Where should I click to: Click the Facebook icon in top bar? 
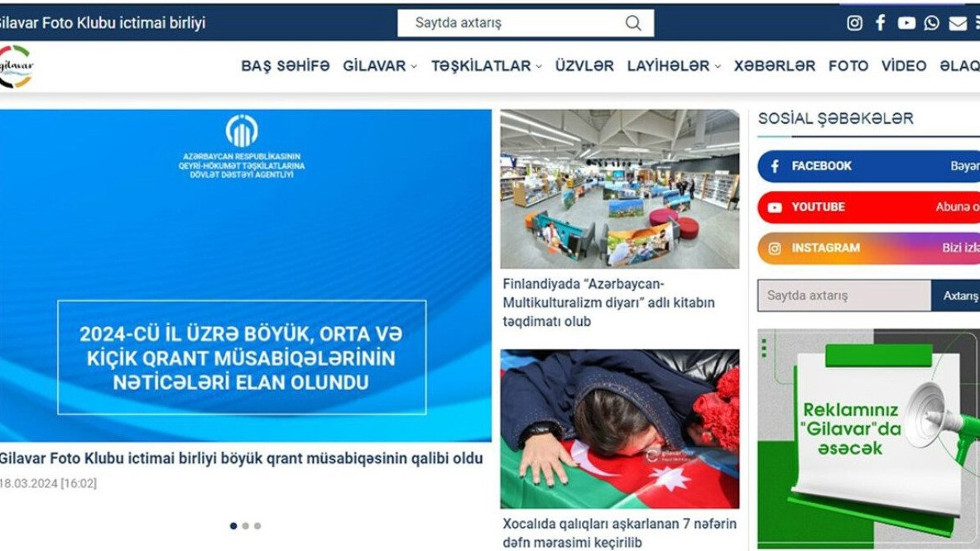point(880,23)
